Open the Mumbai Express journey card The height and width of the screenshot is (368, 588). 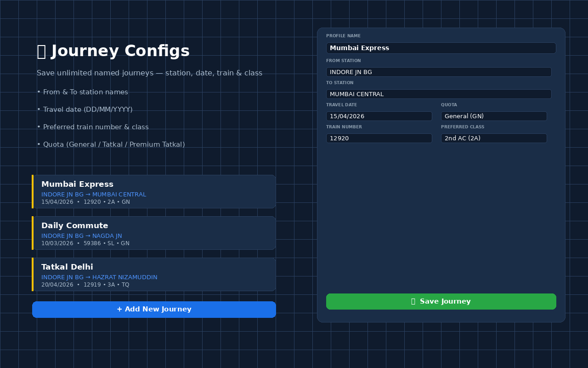tap(154, 191)
